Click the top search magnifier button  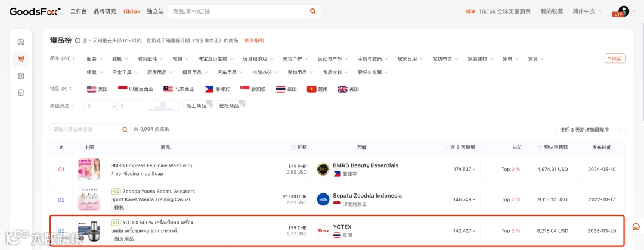pyautogui.click(x=313, y=11)
